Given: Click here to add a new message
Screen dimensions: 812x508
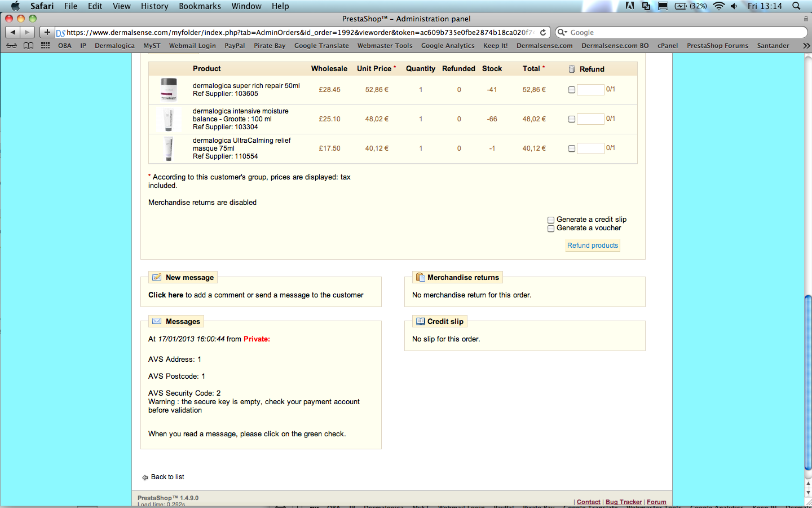Looking at the screenshot, I should [166, 295].
